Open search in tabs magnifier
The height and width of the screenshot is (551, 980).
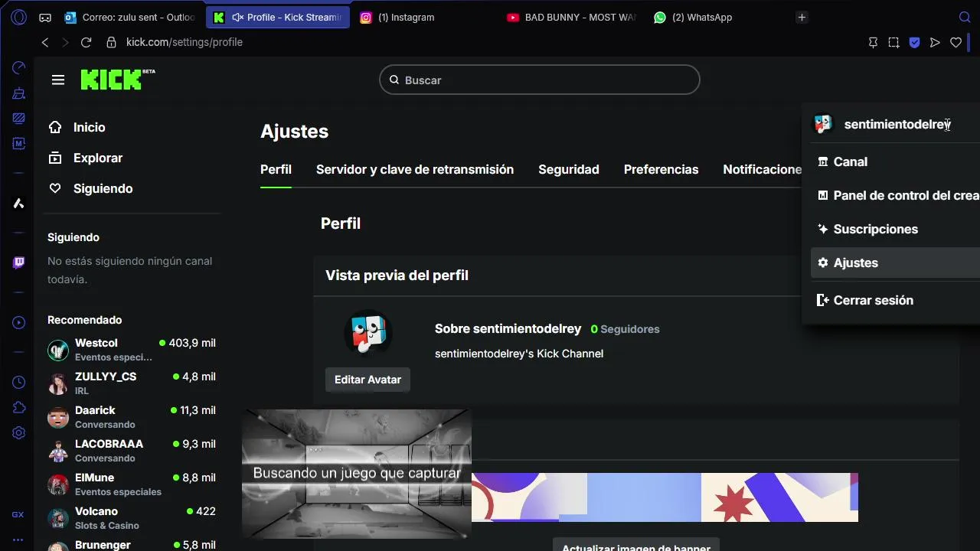point(965,17)
